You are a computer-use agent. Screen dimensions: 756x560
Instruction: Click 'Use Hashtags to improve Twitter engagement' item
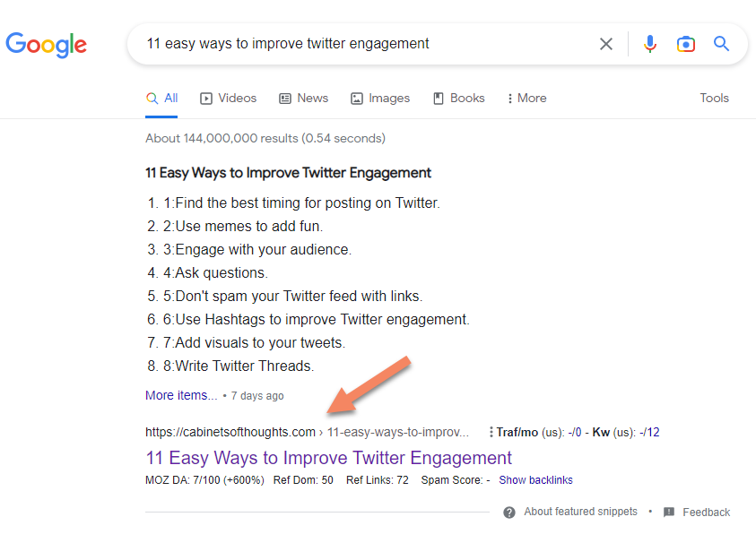pos(316,319)
